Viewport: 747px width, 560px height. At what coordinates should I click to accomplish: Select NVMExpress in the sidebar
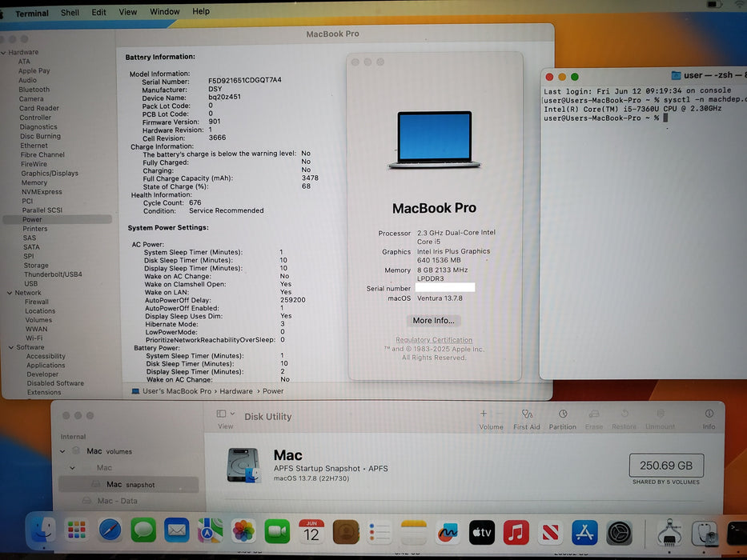[42, 192]
